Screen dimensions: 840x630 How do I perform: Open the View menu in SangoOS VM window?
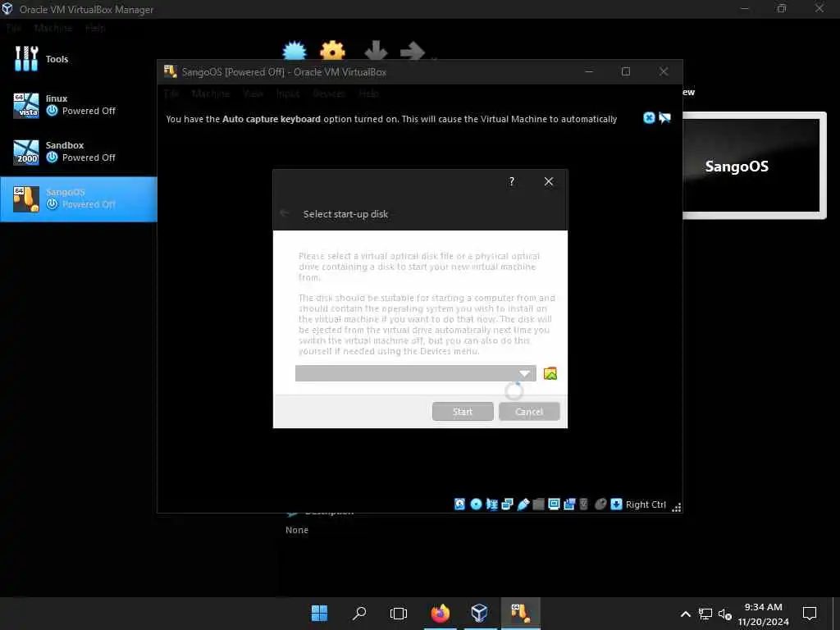point(253,94)
